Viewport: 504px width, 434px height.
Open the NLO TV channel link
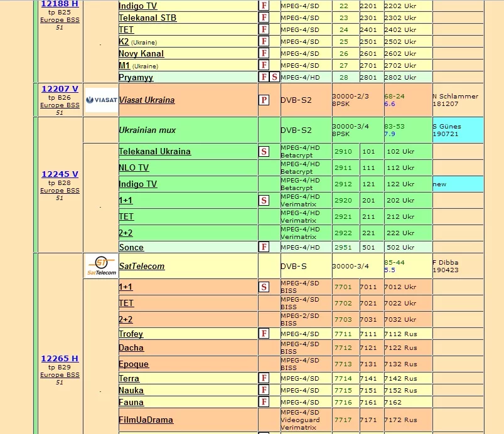[134, 167]
